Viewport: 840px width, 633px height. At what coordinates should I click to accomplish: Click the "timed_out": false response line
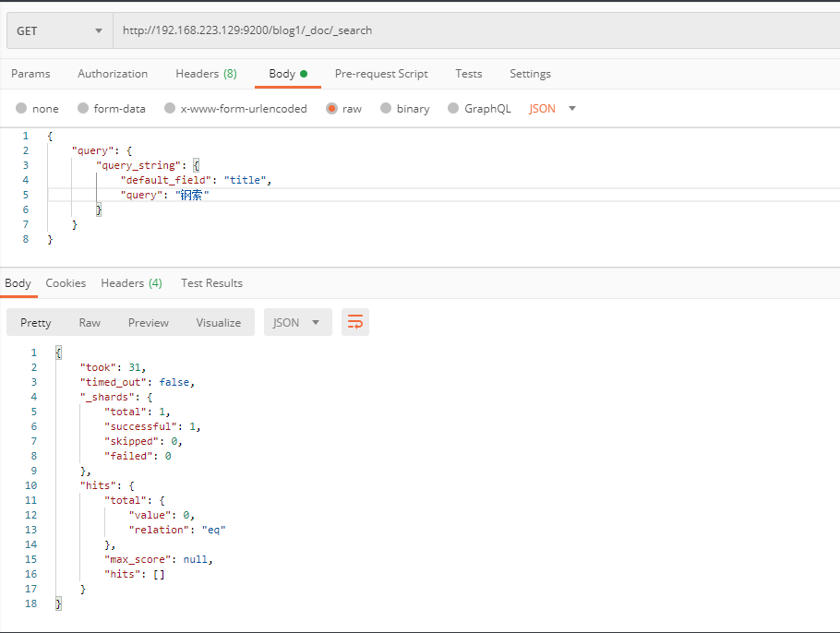pyautogui.click(x=138, y=382)
